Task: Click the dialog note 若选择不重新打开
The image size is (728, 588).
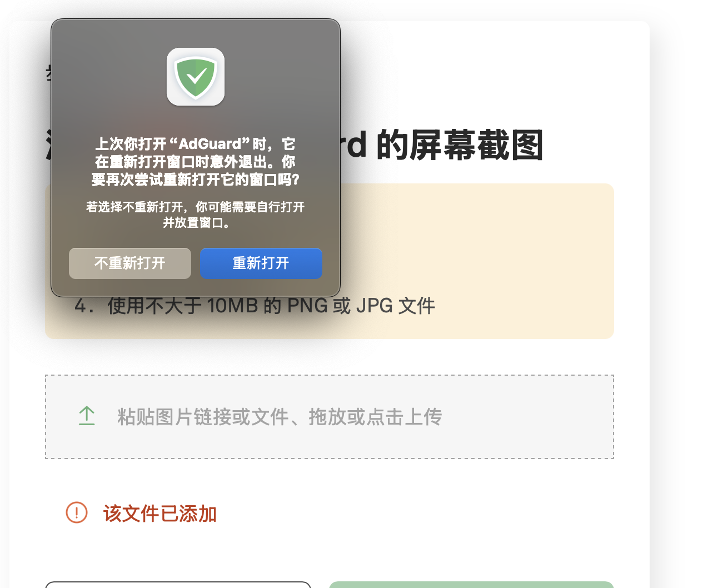Action: pyautogui.click(x=196, y=215)
